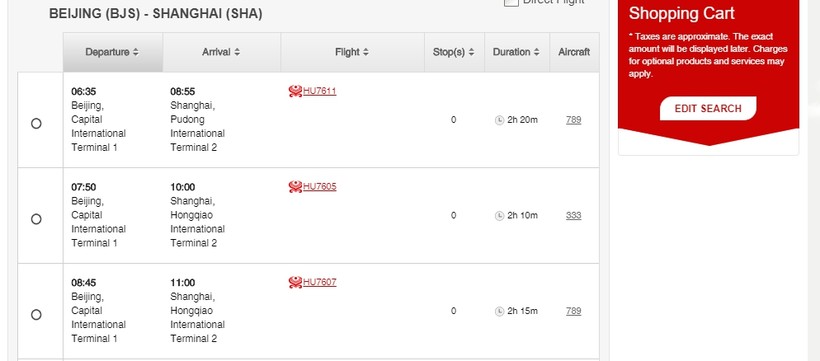Click the EDIT SEARCH button
This screenshot has width=820, height=361.
click(708, 108)
